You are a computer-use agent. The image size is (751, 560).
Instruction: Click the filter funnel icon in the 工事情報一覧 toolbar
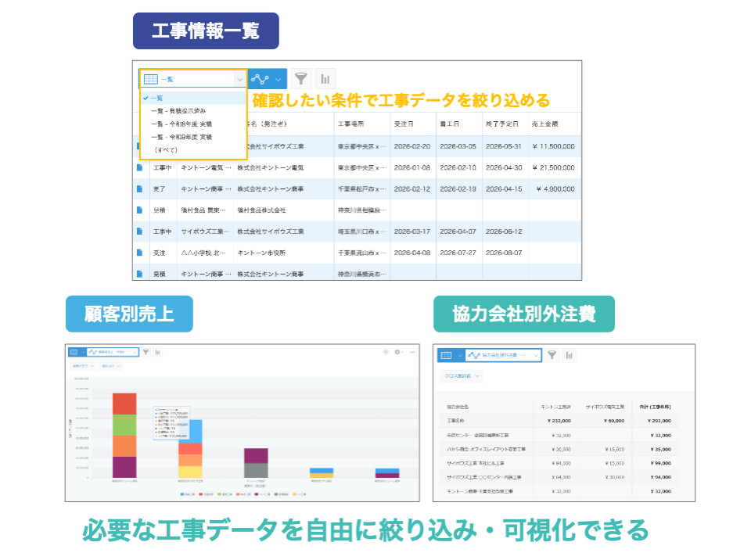(x=300, y=79)
